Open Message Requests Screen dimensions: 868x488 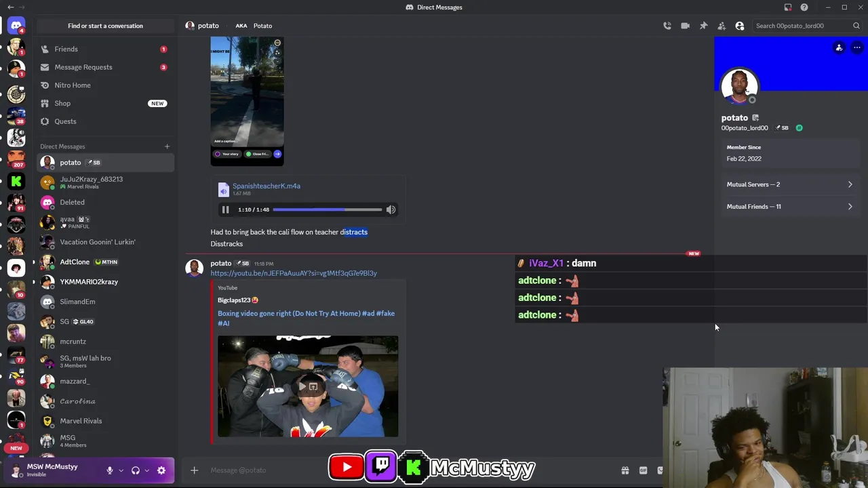tap(105, 67)
